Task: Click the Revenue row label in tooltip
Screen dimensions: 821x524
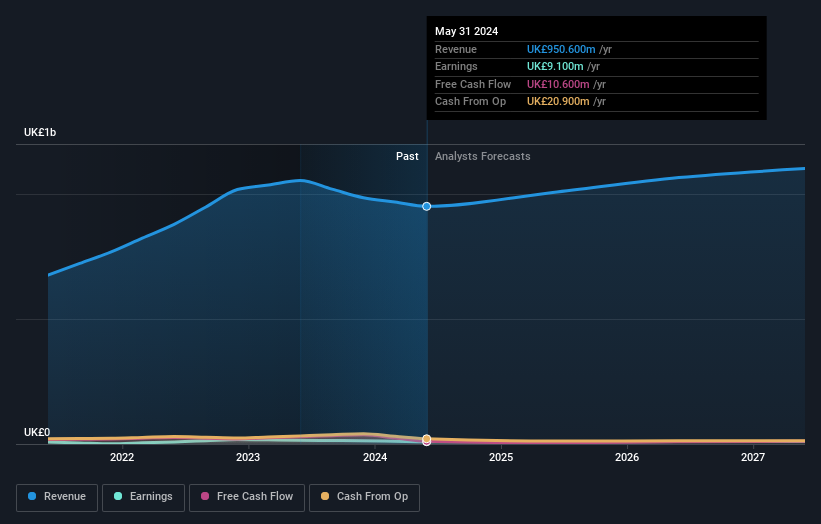Action: [x=456, y=49]
